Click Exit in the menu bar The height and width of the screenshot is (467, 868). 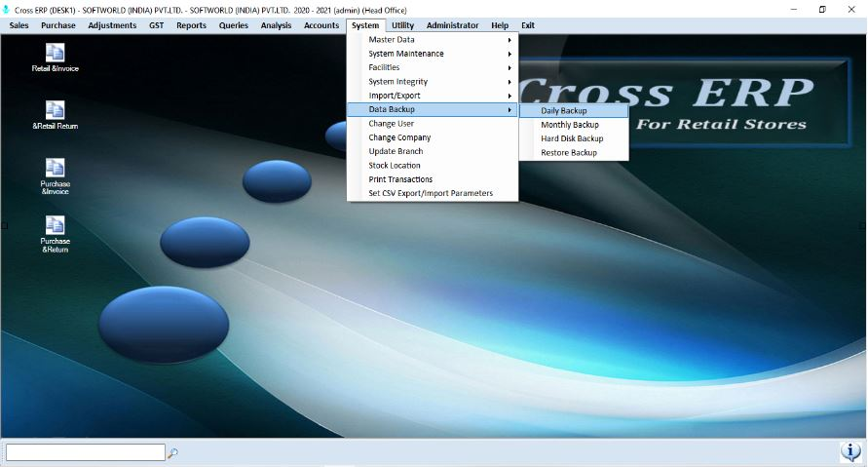pyautogui.click(x=528, y=25)
